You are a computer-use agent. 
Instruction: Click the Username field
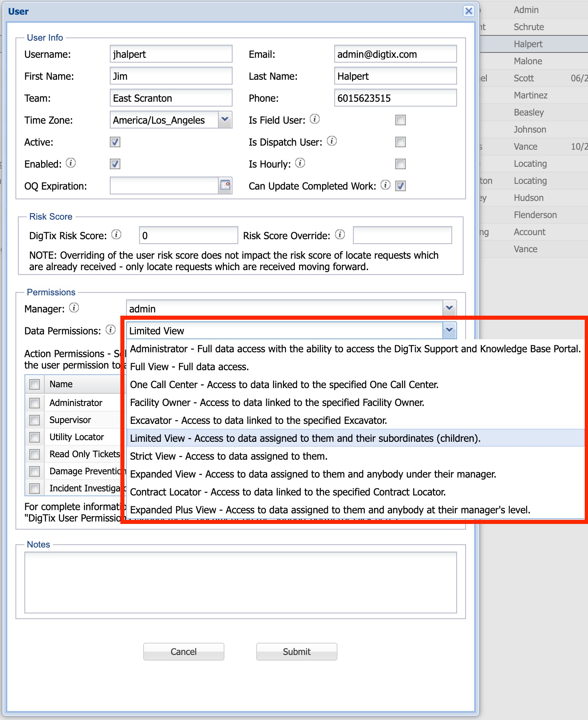[x=171, y=54]
